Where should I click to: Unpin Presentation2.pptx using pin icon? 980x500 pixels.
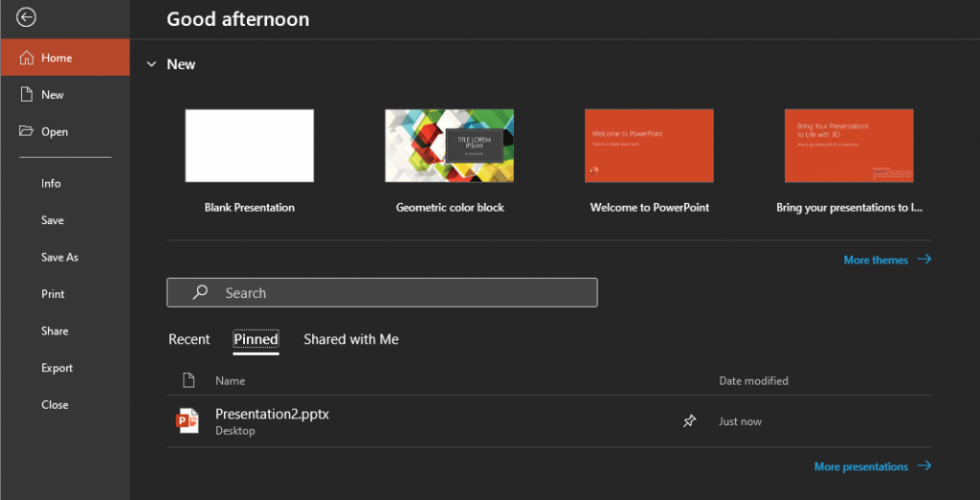[x=689, y=421]
